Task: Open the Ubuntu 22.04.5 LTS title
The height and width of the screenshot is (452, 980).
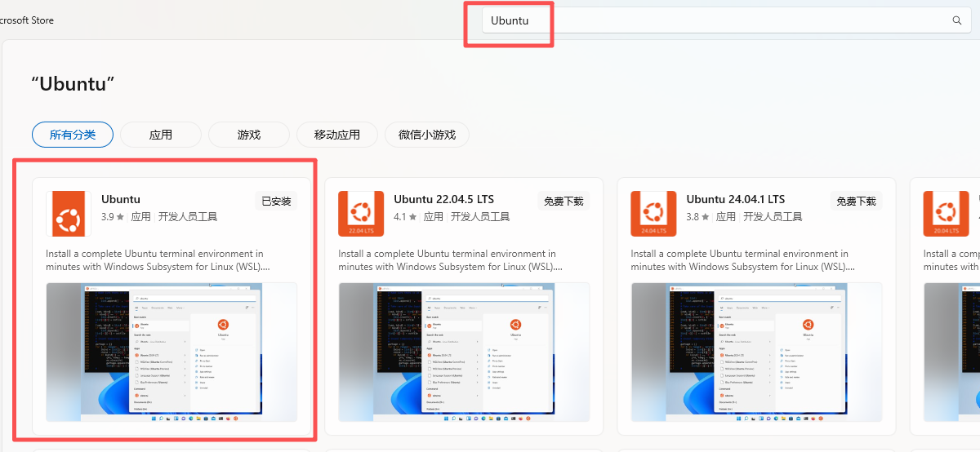Action: pyautogui.click(x=443, y=199)
